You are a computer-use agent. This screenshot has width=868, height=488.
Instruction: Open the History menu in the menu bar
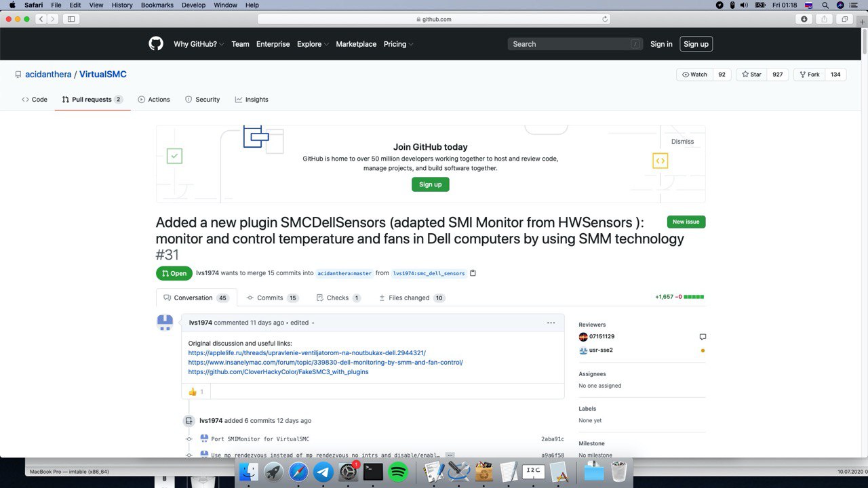122,5
